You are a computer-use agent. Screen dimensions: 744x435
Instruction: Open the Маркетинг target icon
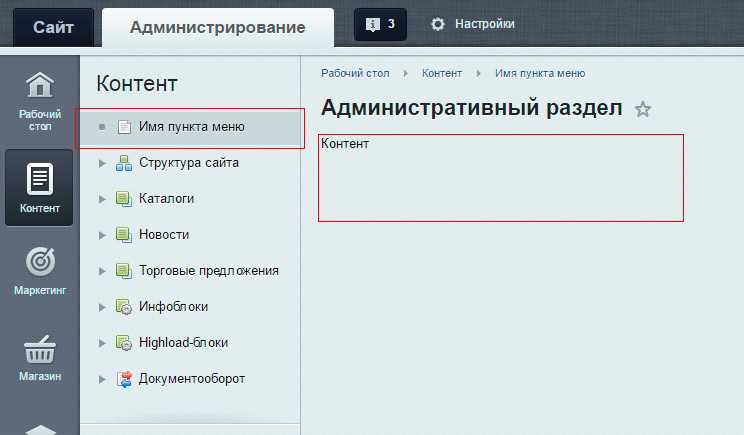click(40, 262)
